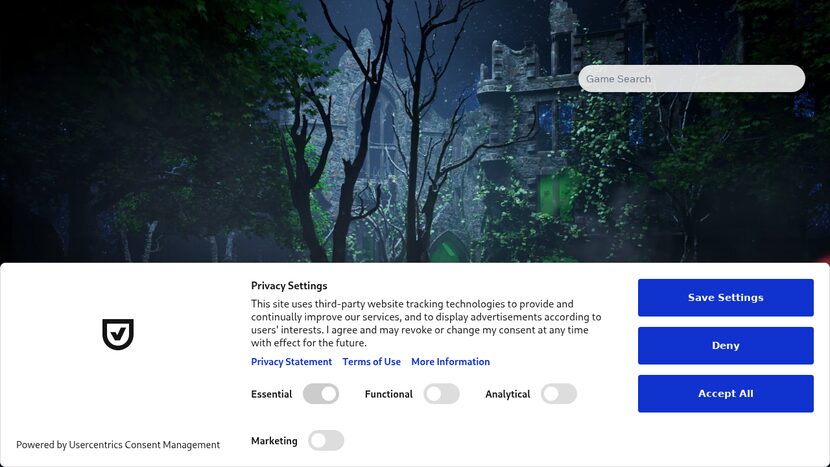The height and width of the screenshot is (467, 830).
Task: Open the Terms of Use link
Action: coord(371,362)
